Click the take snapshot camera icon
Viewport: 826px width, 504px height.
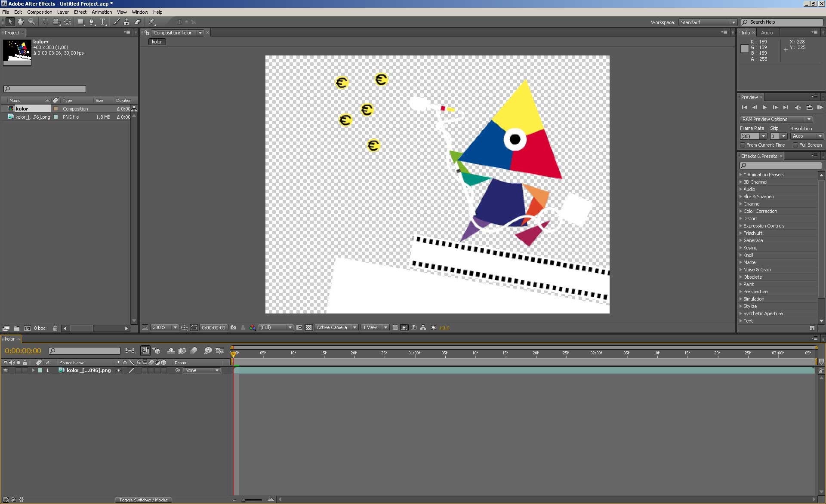click(233, 328)
